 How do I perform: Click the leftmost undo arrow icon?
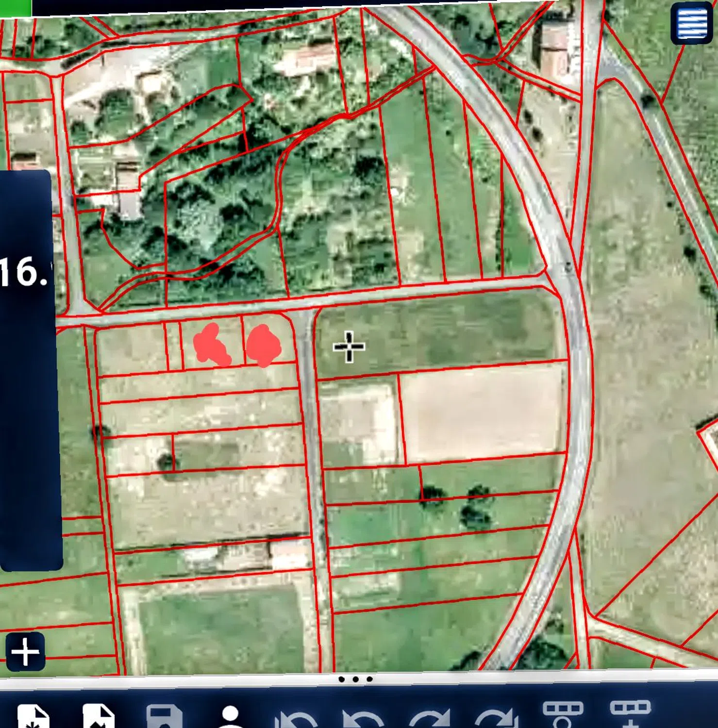click(x=296, y=719)
